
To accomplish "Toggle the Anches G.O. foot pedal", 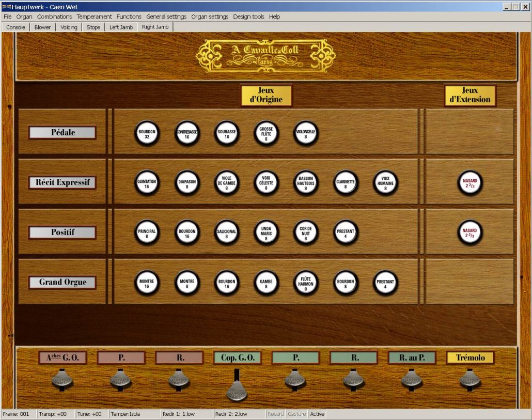I will pyautogui.click(x=62, y=379).
